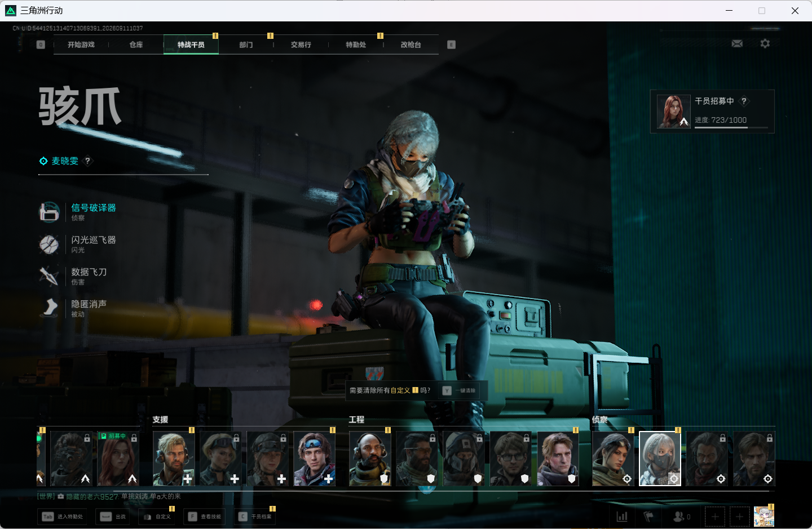The height and width of the screenshot is (529, 812).
Task: Select the last locked recon operator portrait
Action: 754,459
